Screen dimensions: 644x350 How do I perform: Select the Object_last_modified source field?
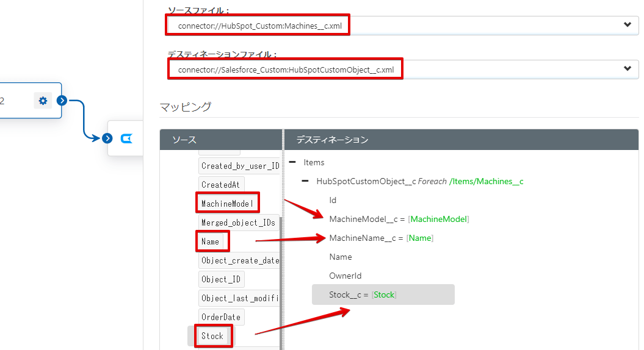point(239,298)
